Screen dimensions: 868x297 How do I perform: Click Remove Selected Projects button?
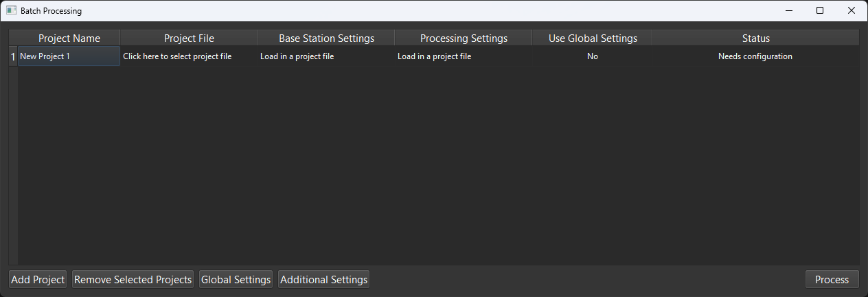click(133, 279)
